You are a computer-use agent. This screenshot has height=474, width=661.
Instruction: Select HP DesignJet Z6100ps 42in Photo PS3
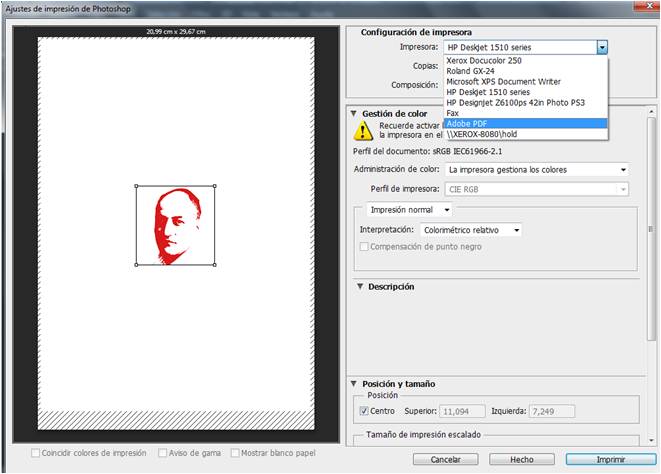[517, 102]
